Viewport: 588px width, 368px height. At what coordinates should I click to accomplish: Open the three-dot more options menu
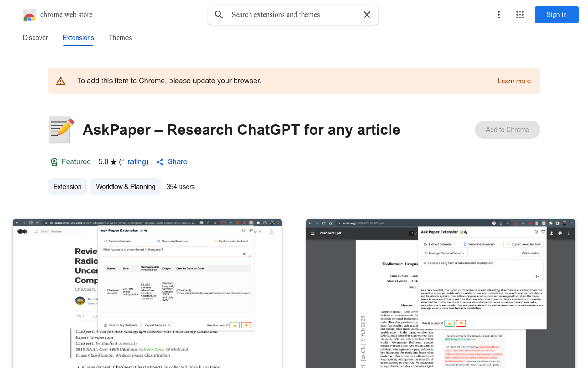point(499,15)
